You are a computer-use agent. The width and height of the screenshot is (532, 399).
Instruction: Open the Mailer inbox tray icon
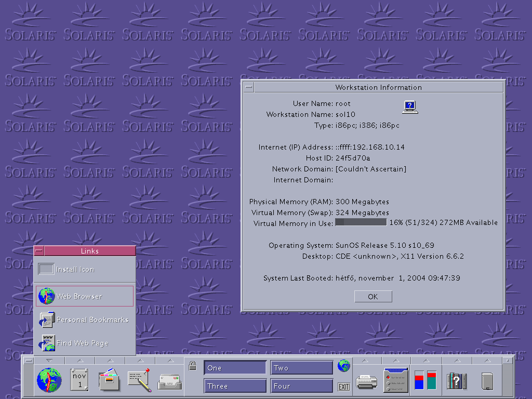(x=170, y=382)
